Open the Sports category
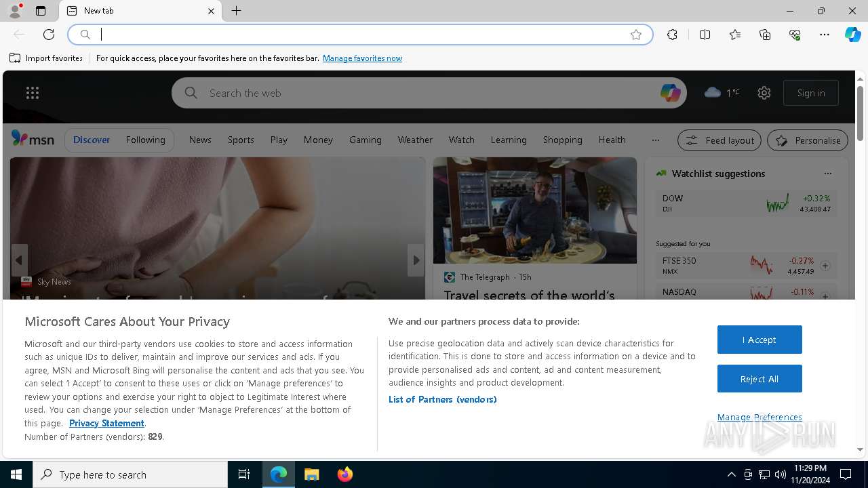The width and height of the screenshot is (868, 488). tap(241, 140)
